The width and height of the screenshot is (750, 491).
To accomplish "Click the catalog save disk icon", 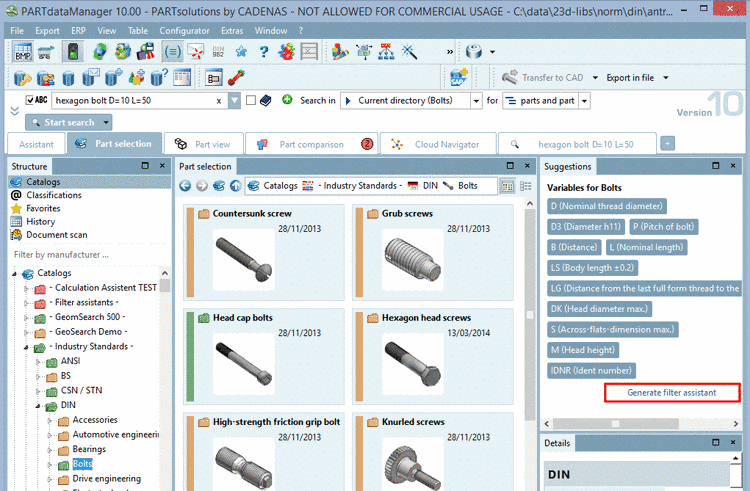I will point(146,52).
